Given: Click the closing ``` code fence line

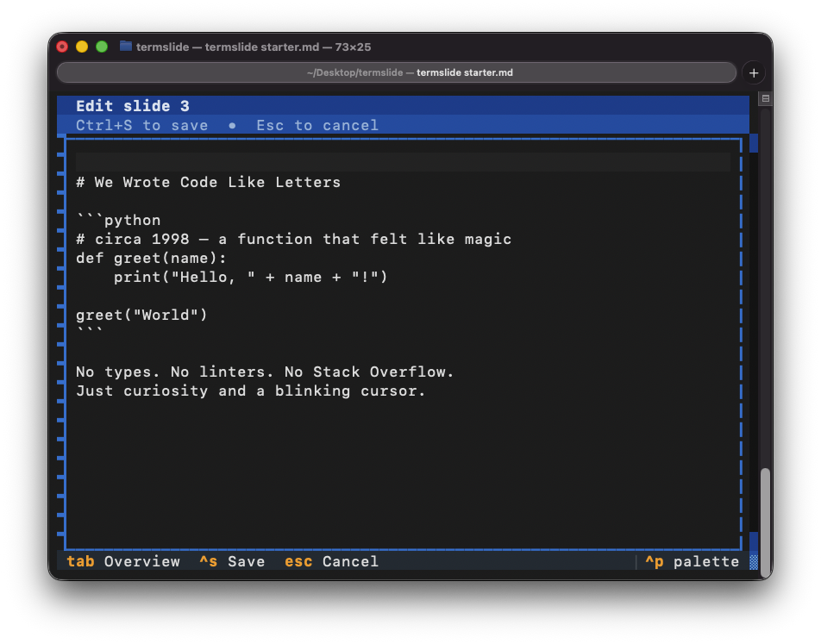Looking at the screenshot, I should coord(90,331).
